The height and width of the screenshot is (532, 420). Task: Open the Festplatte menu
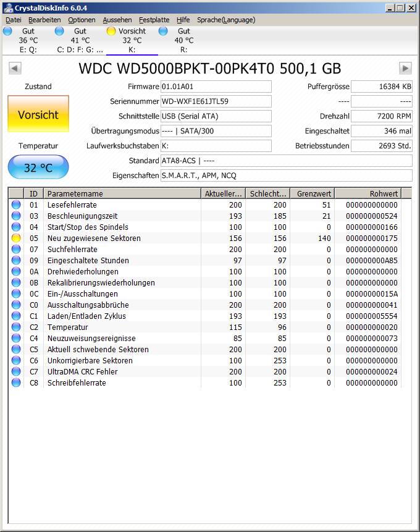(x=154, y=20)
